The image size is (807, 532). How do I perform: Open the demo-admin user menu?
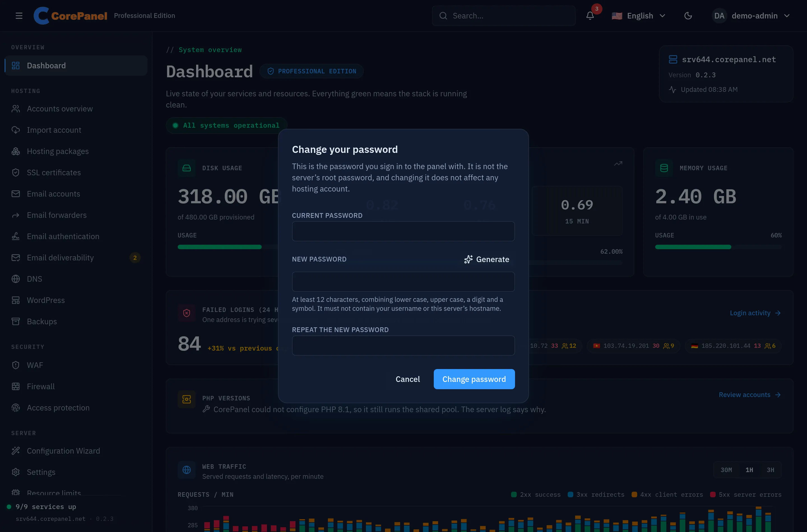pos(751,16)
